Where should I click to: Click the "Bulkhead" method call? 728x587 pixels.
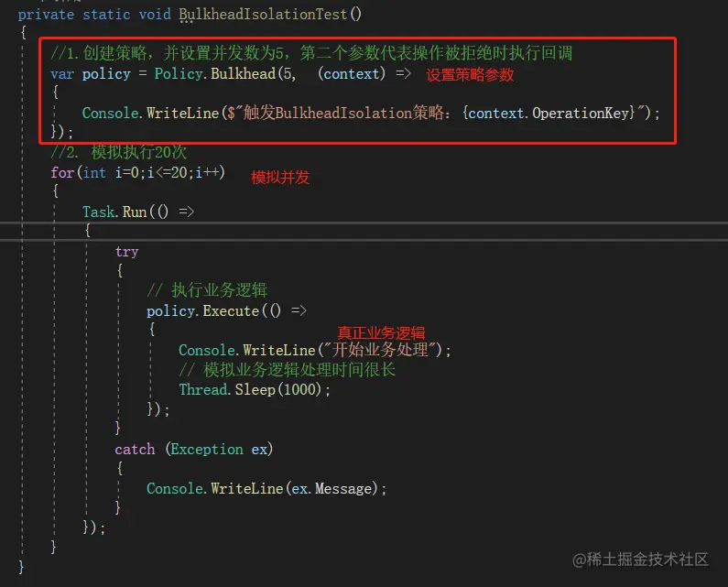coord(243,73)
